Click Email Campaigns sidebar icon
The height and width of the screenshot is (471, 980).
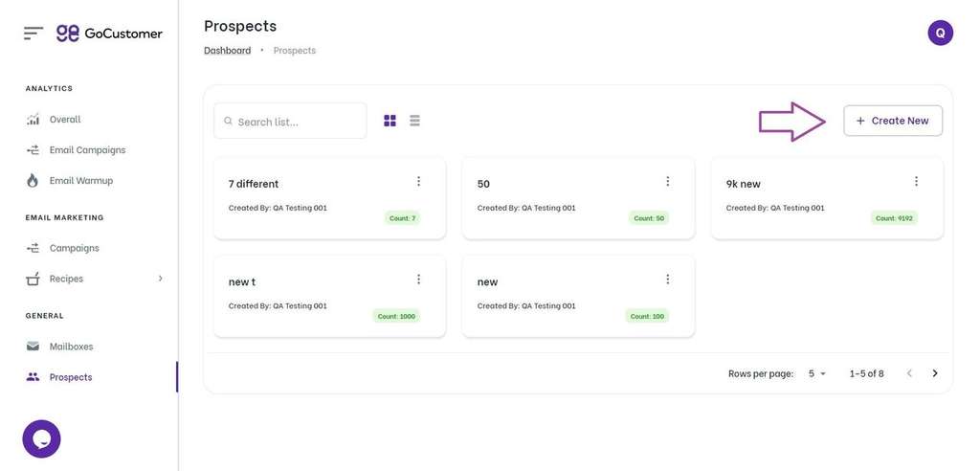pos(33,149)
